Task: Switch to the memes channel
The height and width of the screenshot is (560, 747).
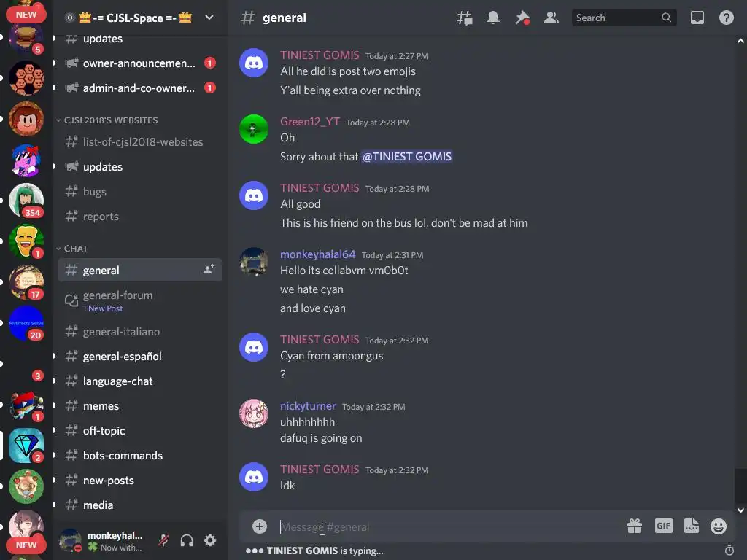Action: pyautogui.click(x=140, y=406)
